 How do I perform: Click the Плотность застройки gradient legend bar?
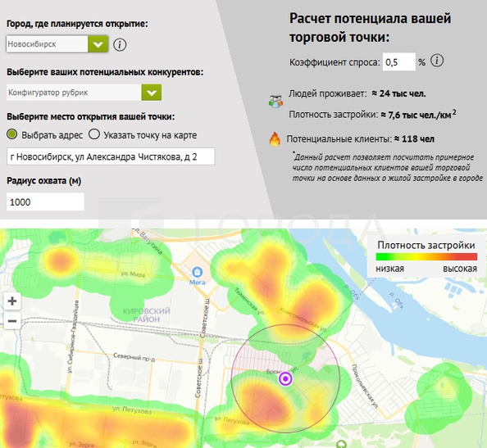pos(426,257)
